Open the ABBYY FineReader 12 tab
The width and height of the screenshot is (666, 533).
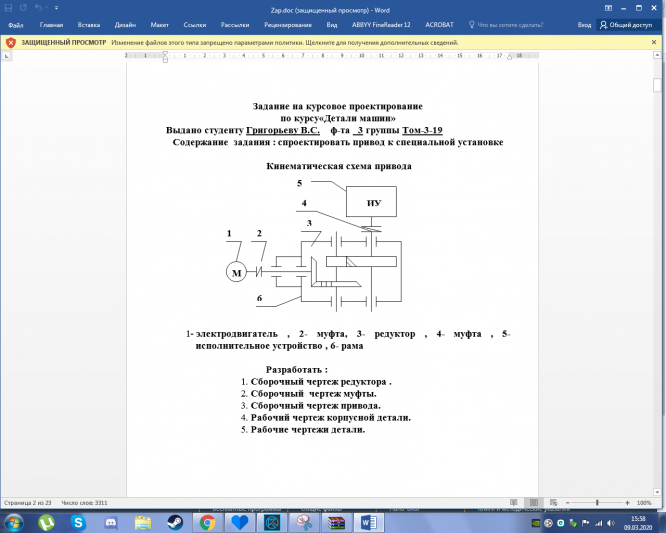(x=381, y=25)
